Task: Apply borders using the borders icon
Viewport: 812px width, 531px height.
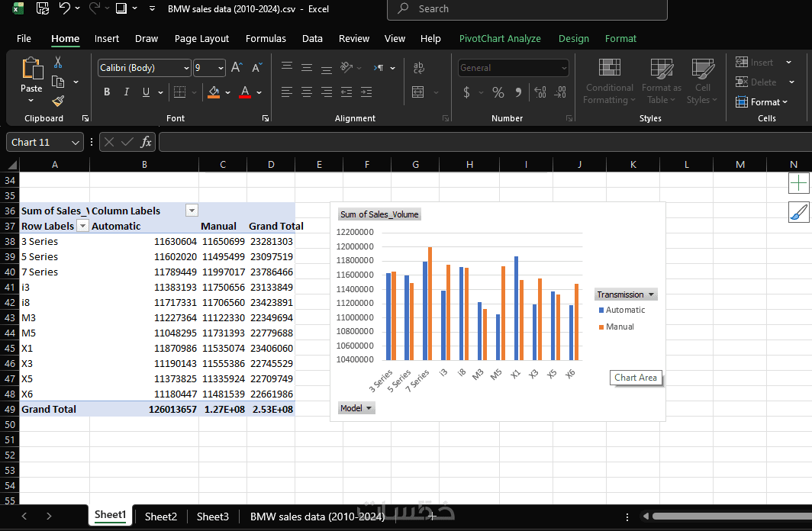Action: coord(179,92)
